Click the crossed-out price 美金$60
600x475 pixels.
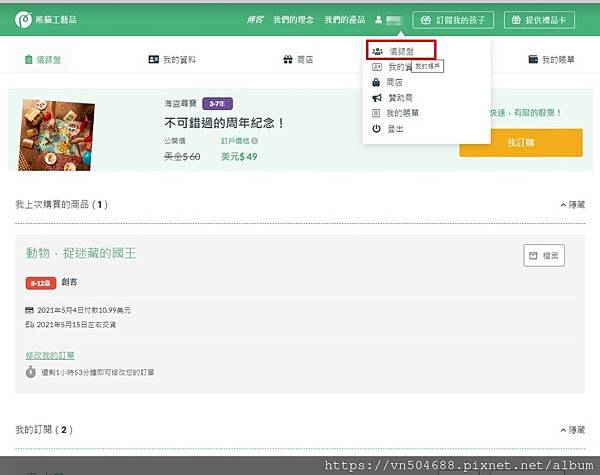pyautogui.click(x=182, y=157)
